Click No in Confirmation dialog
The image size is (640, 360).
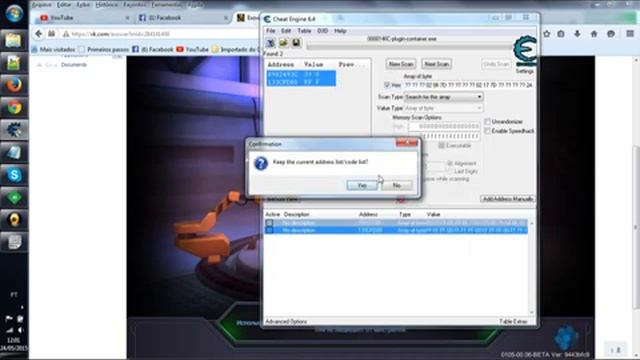click(397, 185)
